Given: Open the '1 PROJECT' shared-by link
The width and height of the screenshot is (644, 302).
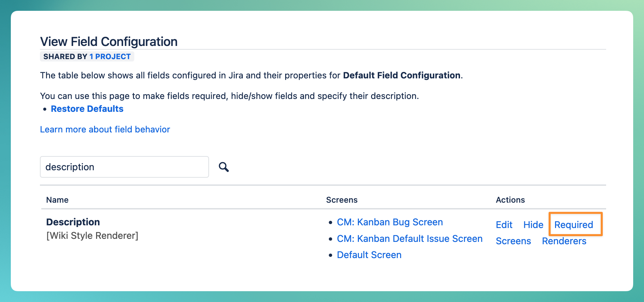Looking at the screenshot, I should coord(110,56).
